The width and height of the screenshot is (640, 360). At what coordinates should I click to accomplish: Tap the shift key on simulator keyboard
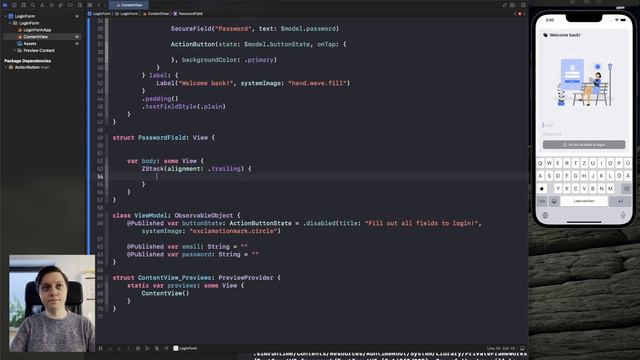click(x=542, y=189)
